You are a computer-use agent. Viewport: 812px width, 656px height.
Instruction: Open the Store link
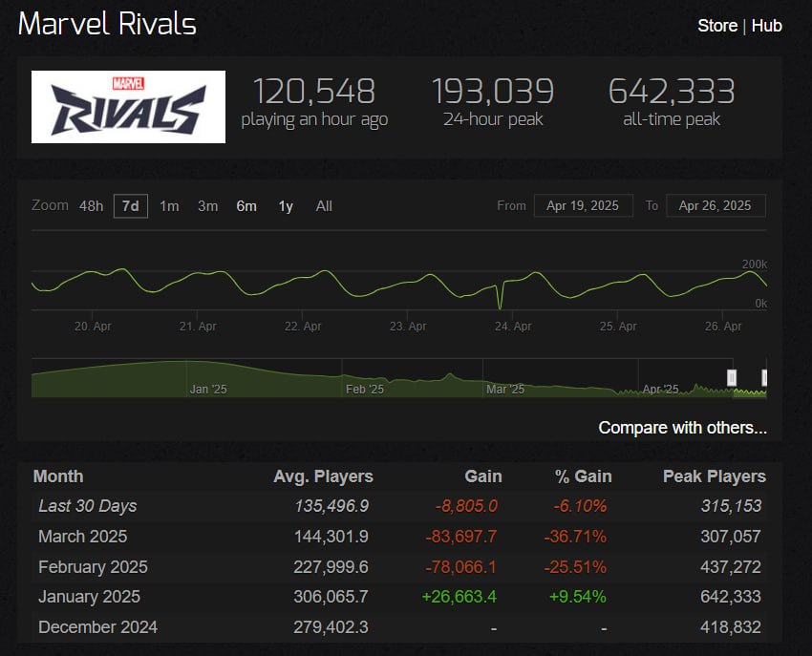click(717, 26)
